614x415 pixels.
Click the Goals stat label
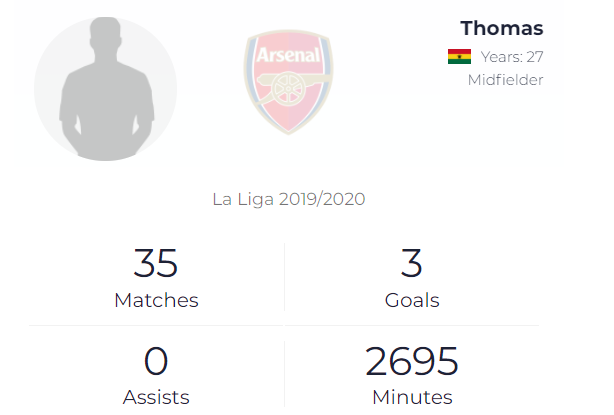click(x=412, y=300)
